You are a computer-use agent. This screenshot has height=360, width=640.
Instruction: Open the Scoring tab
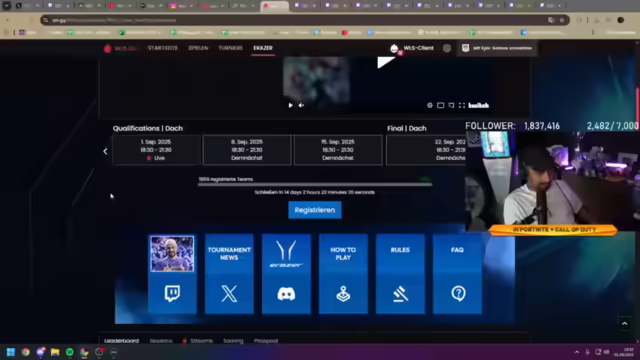[x=233, y=341]
